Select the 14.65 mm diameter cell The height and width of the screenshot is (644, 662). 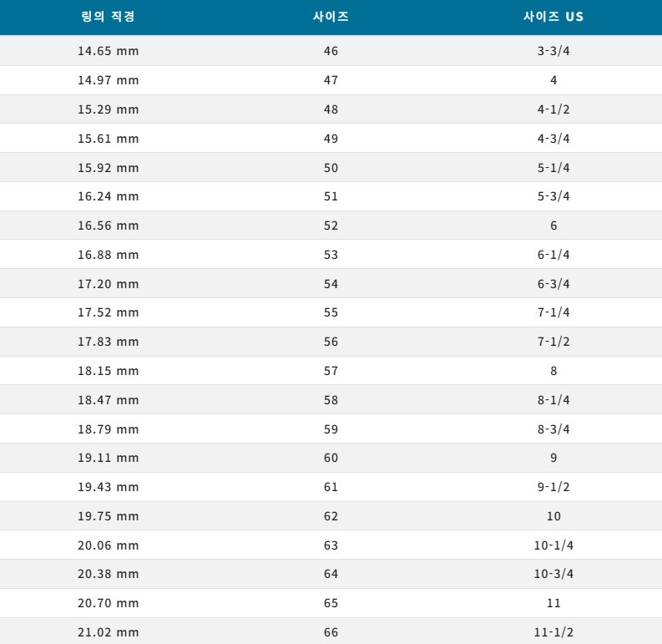[x=109, y=51]
